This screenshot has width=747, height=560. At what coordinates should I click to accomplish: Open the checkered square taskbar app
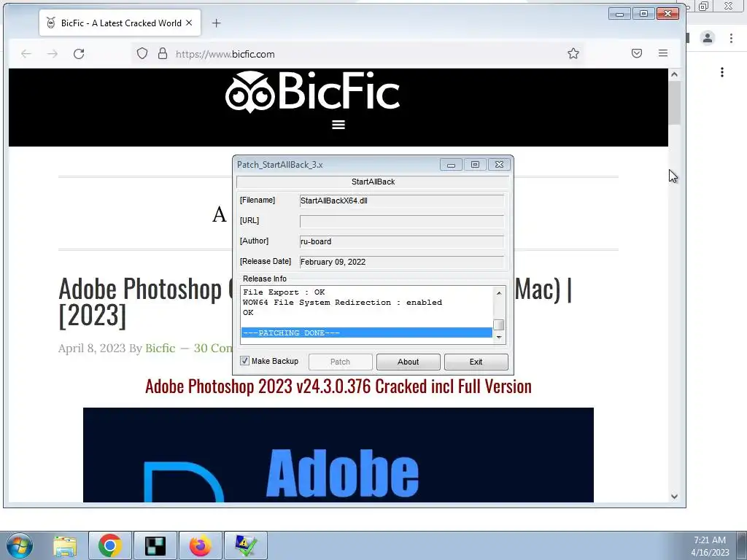coord(155,545)
